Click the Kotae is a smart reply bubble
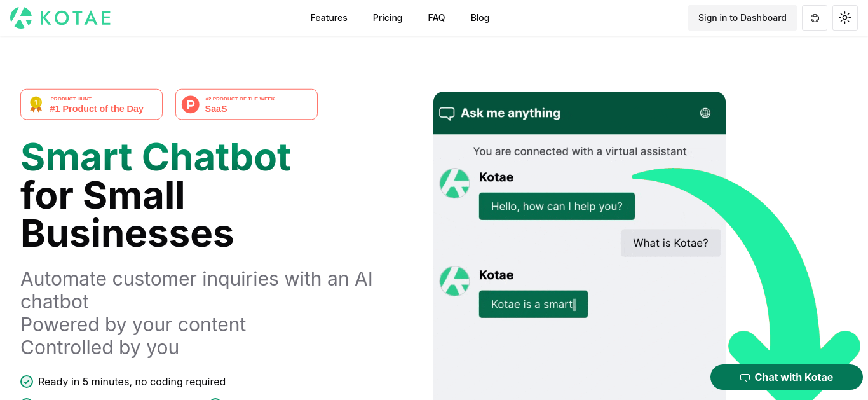 (x=533, y=304)
